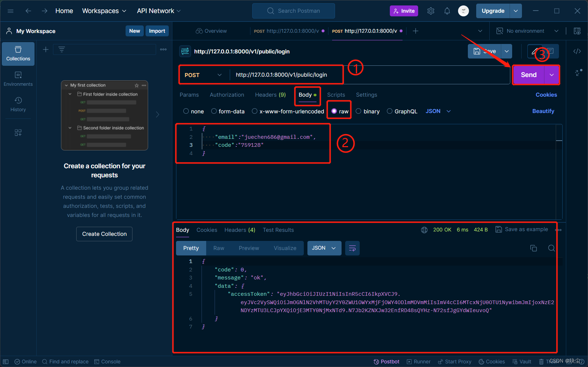Switch to the Authorization tab

point(227,95)
